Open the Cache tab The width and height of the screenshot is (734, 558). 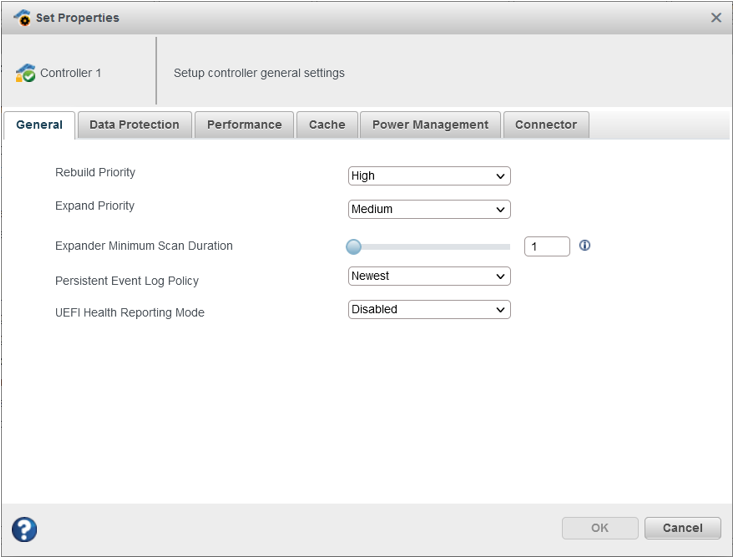(327, 125)
